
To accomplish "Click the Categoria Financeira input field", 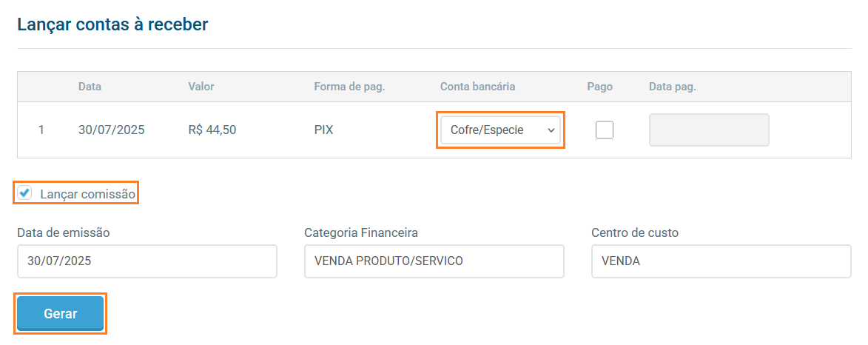I will click(x=434, y=261).
